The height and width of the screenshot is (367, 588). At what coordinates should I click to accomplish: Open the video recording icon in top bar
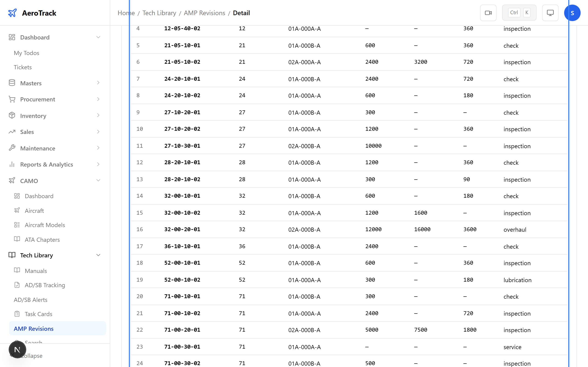pos(488,13)
